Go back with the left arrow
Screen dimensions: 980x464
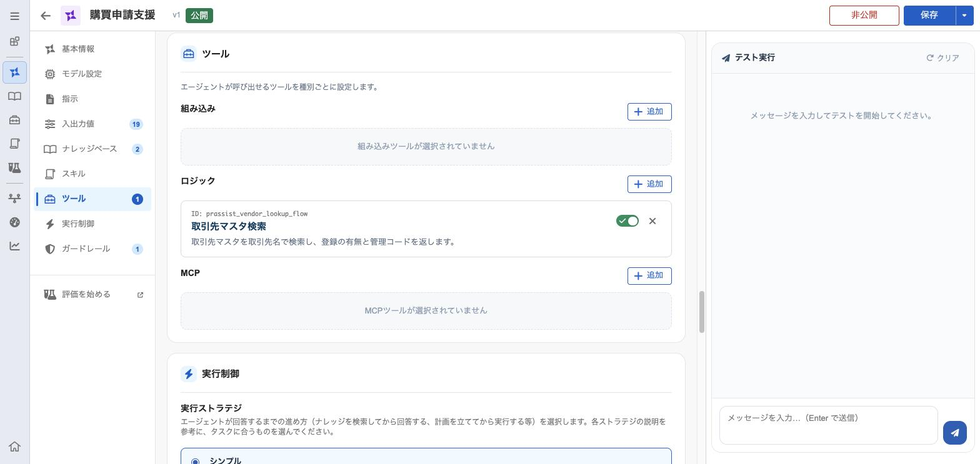(46, 16)
